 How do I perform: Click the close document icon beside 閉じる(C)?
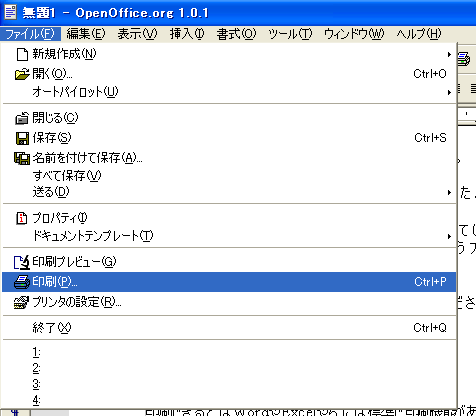[22, 118]
